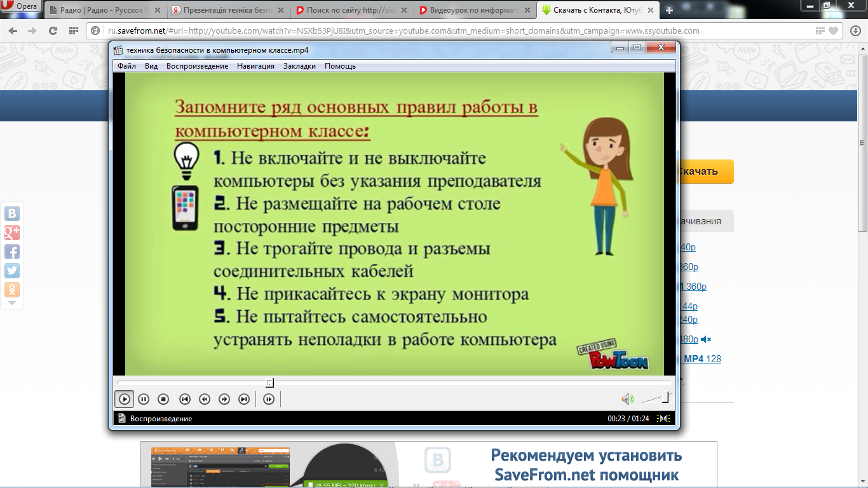
Task: Click the MP4 128 download link
Action: point(702,359)
